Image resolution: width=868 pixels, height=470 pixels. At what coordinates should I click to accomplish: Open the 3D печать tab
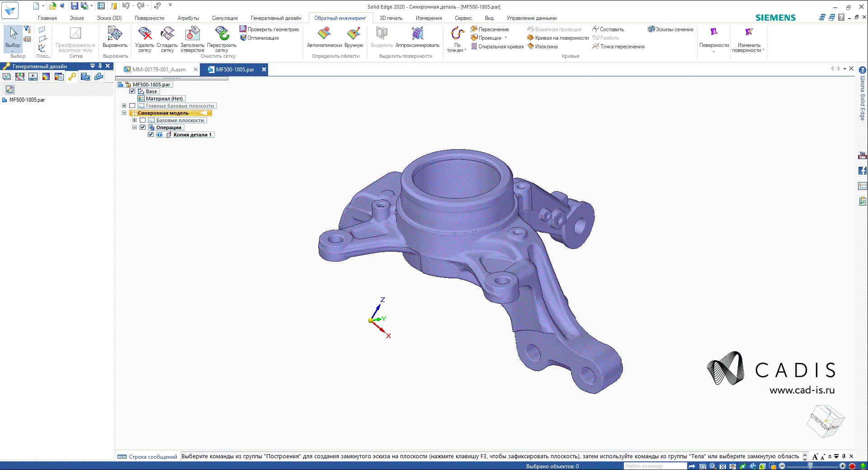391,18
